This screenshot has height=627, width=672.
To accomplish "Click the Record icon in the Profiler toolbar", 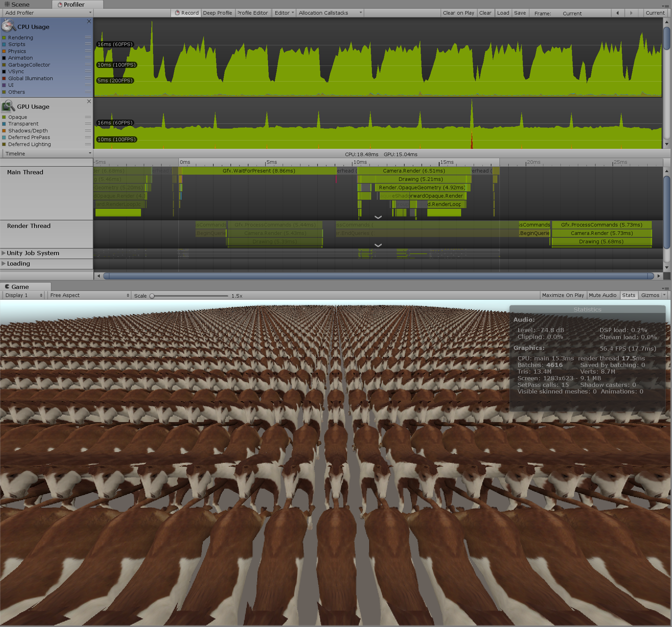I will point(178,13).
